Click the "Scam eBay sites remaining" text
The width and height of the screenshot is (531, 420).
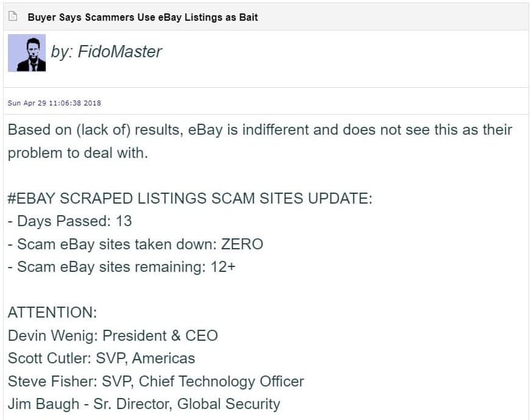click(110, 267)
